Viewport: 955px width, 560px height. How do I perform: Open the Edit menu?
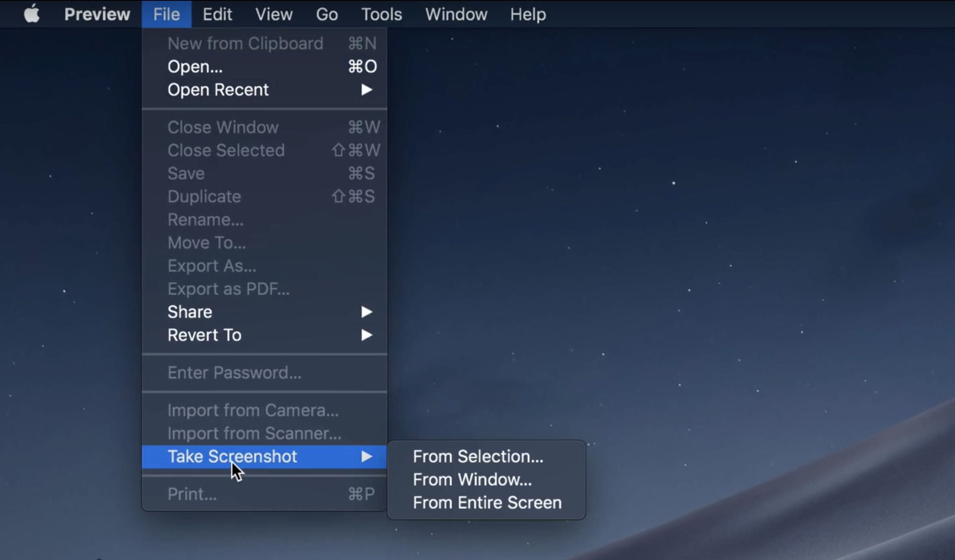point(217,14)
